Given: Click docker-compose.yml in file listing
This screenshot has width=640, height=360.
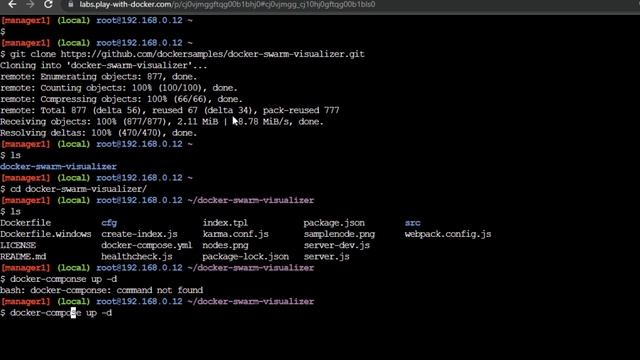Looking at the screenshot, I should [147, 245].
